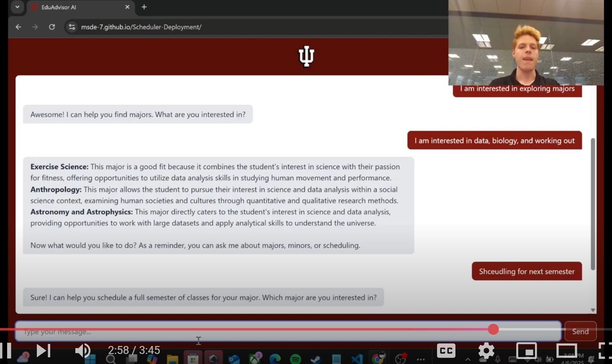Click the 'Shceudling for next semester' message
The image size is (612, 364).
point(527,271)
